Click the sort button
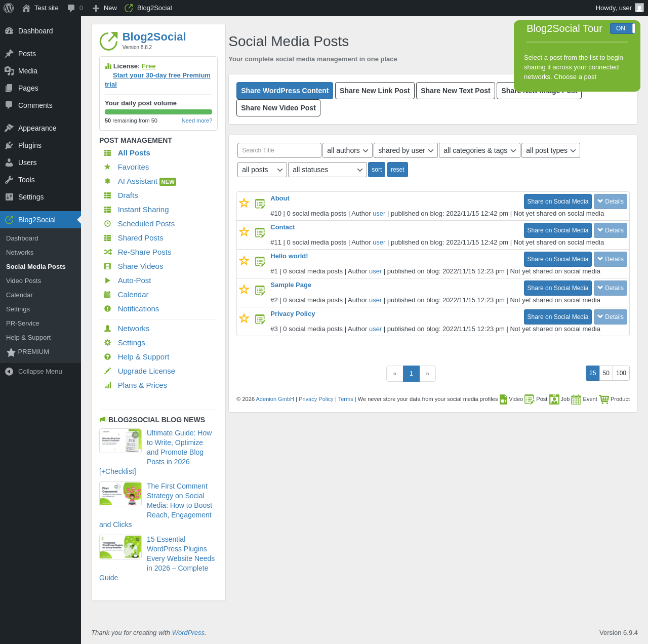This screenshot has width=648, height=644. [x=377, y=170]
